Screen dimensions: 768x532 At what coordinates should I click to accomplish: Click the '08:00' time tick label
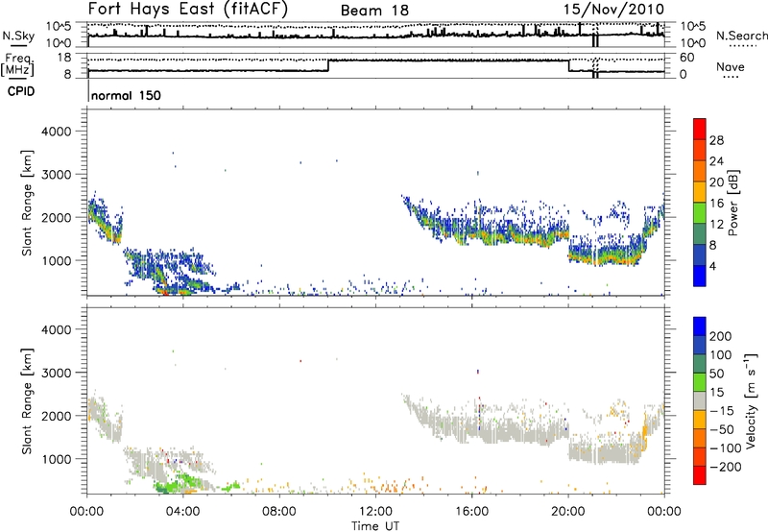point(279,512)
